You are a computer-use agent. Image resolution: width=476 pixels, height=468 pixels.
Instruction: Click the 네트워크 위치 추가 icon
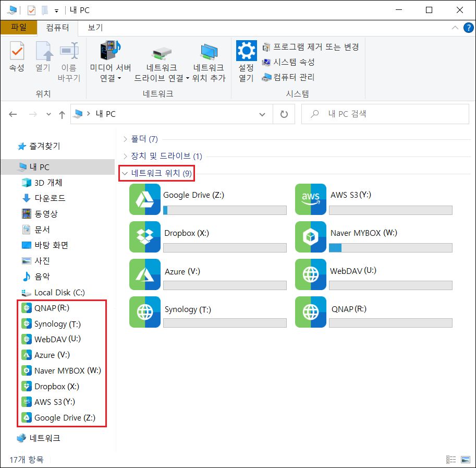click(x=209, y=52)
